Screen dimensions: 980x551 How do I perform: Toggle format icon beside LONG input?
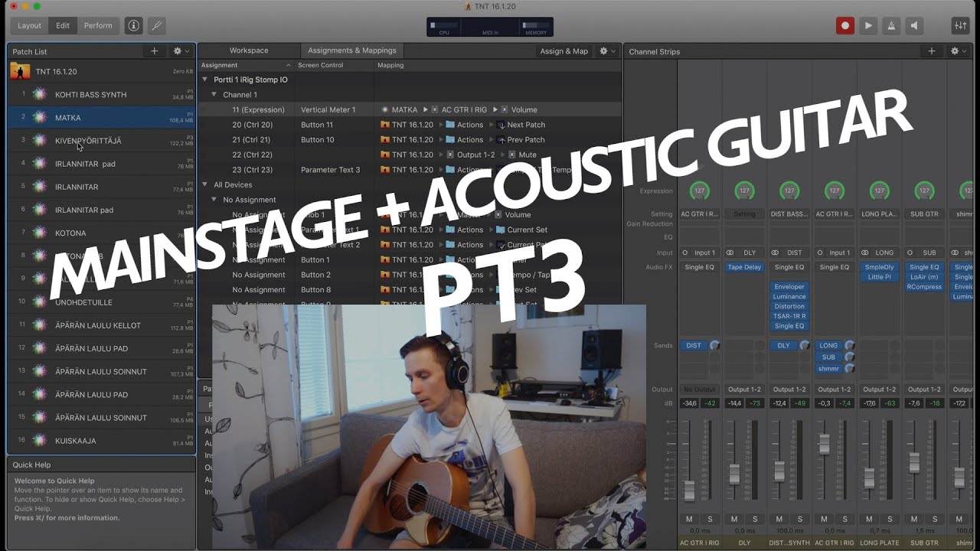tap(865, 253)
